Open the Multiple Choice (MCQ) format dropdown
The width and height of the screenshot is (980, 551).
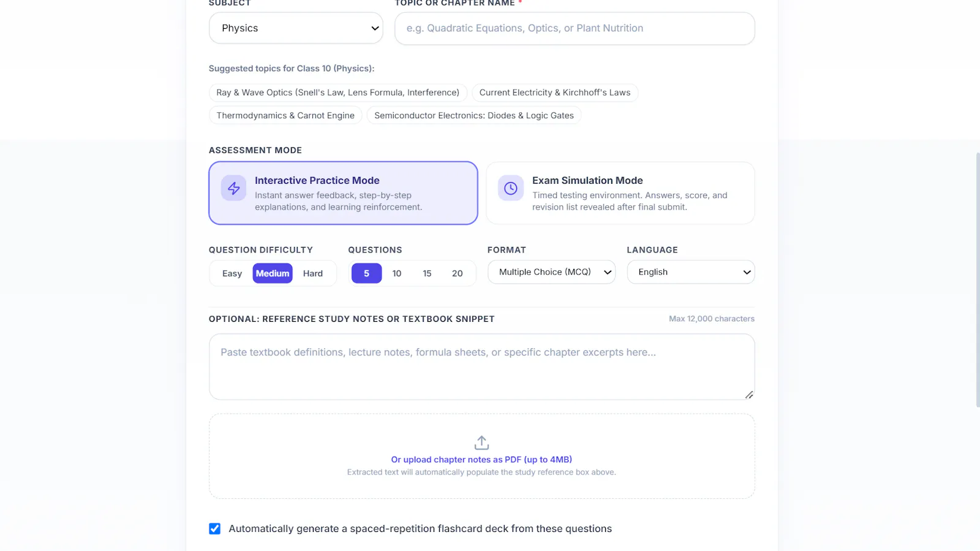(551, 272)
